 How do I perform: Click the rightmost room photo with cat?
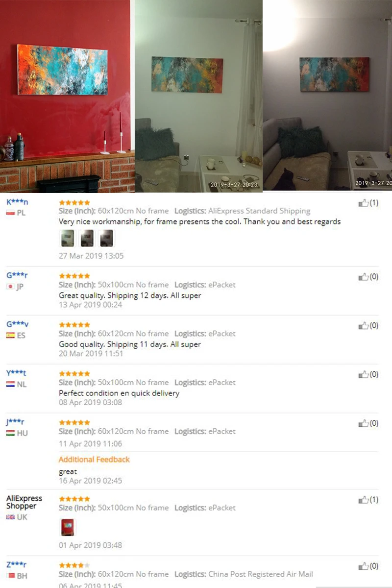coord(327,95)
